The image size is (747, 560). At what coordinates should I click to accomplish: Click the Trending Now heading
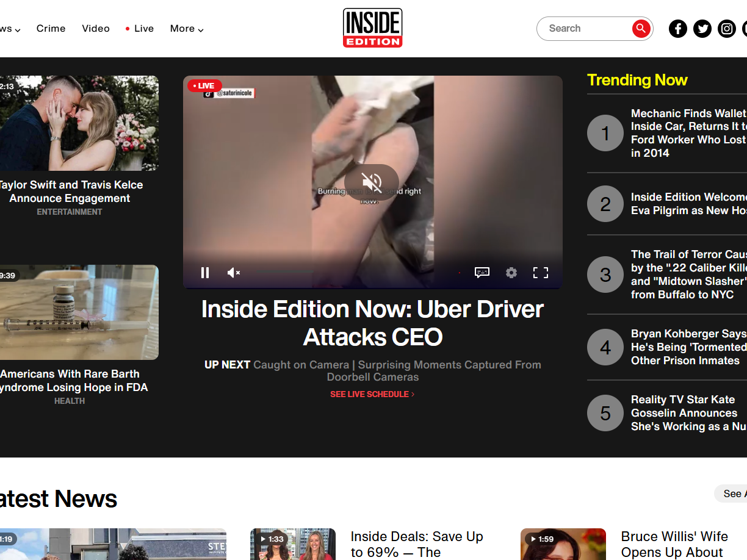(637, 80)
